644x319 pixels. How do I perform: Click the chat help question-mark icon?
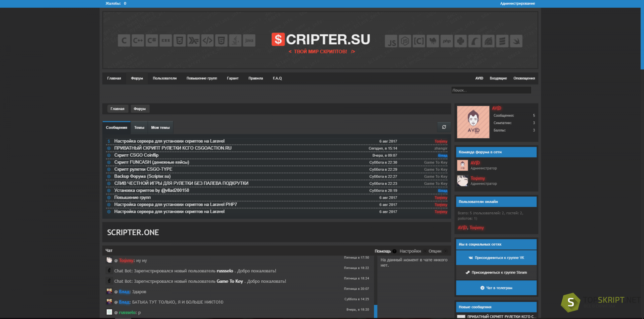(394, 251)
